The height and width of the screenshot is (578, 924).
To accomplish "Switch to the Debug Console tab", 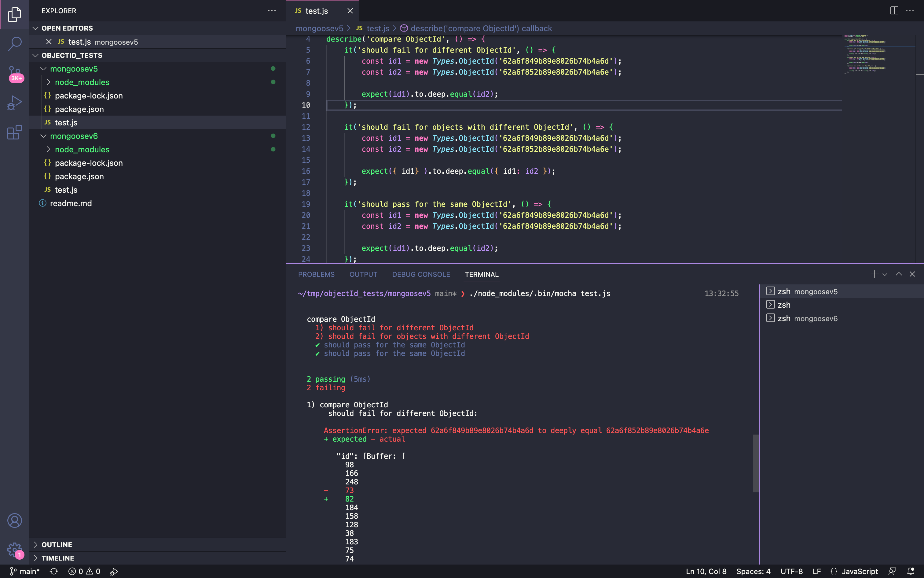I will pos(421,275).
